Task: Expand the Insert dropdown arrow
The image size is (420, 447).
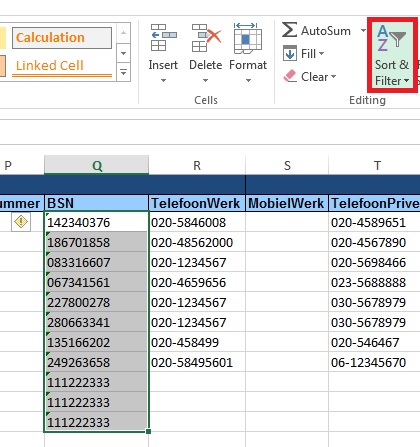Action: tap(163, 80)
